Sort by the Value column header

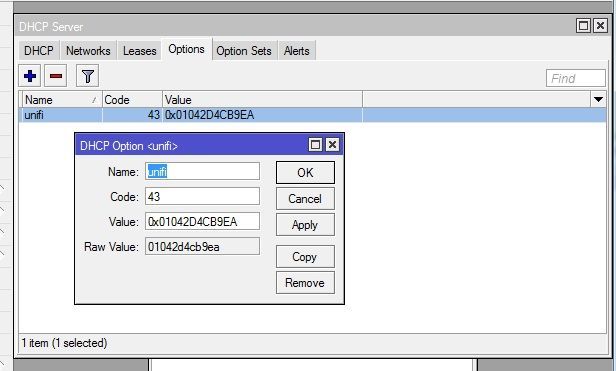tap(262, 99)
